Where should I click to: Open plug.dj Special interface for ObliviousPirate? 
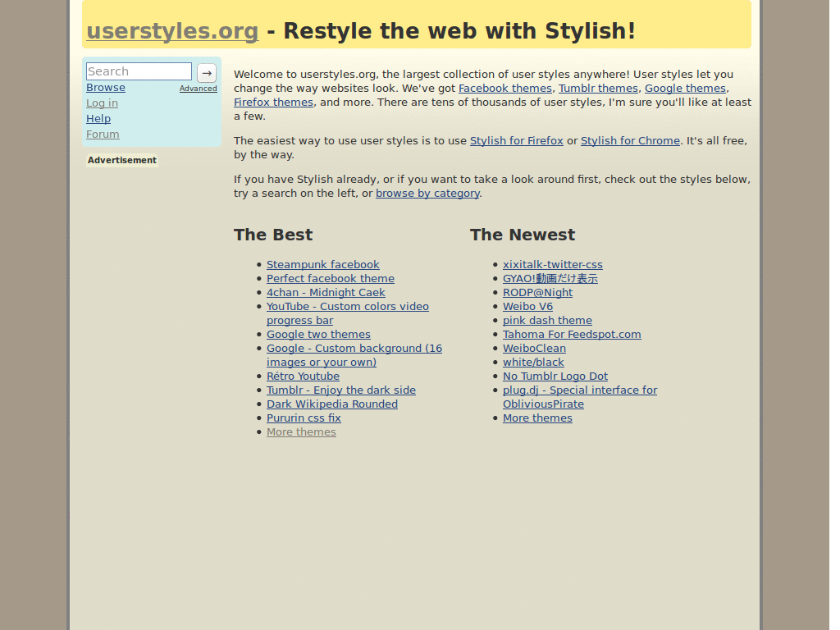coord(580,397)
